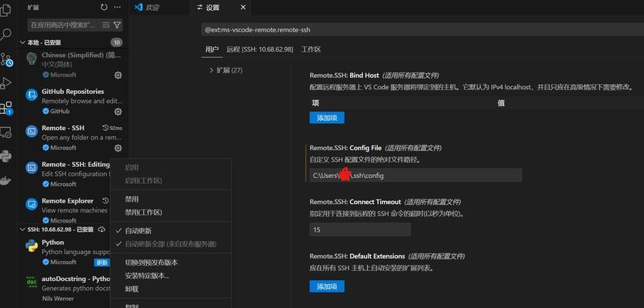This screenshot has width=644, height=308.
Task: Select the 用户 settings scope tab
Action: tap(212, 49)
